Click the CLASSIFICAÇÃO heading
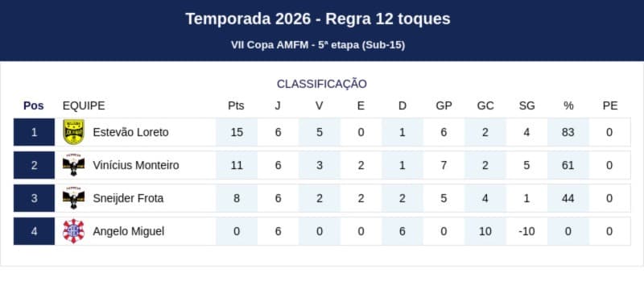 click(321, 84)
